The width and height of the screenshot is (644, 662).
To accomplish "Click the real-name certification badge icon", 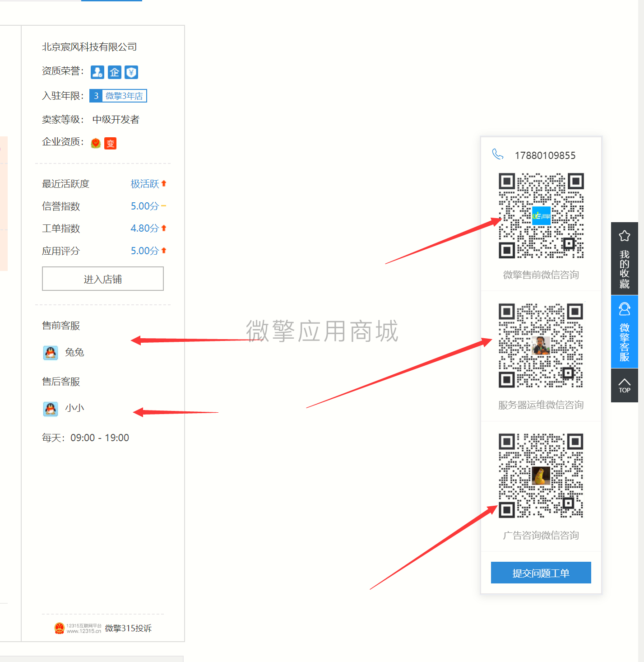I will click(97, 72).
